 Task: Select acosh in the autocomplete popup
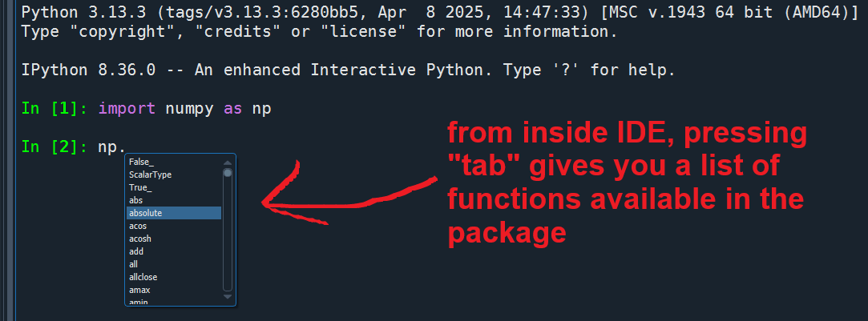pyautogui.click(x=174, y=239)
